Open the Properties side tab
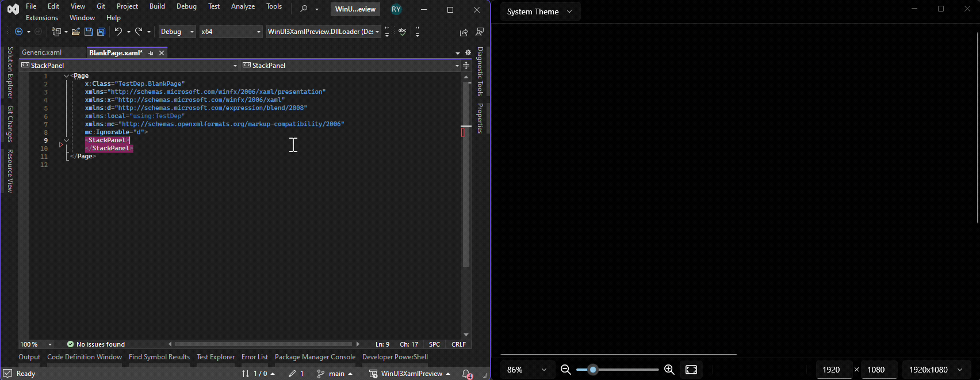 480,118
